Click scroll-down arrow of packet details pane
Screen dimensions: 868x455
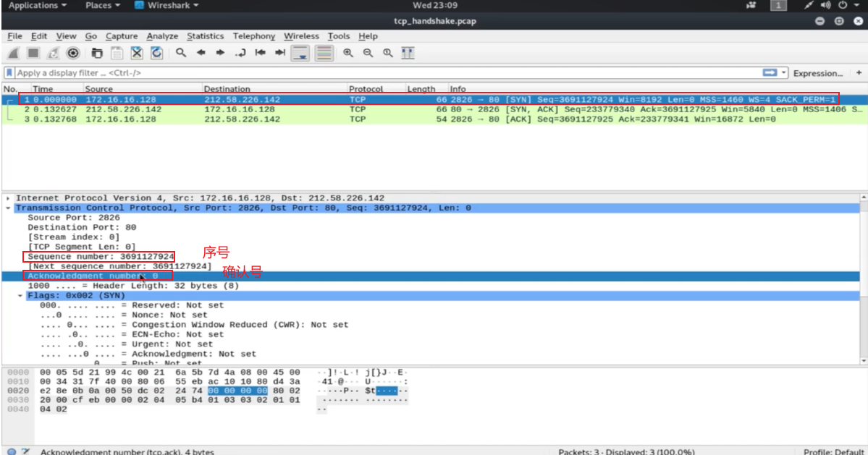864,361
